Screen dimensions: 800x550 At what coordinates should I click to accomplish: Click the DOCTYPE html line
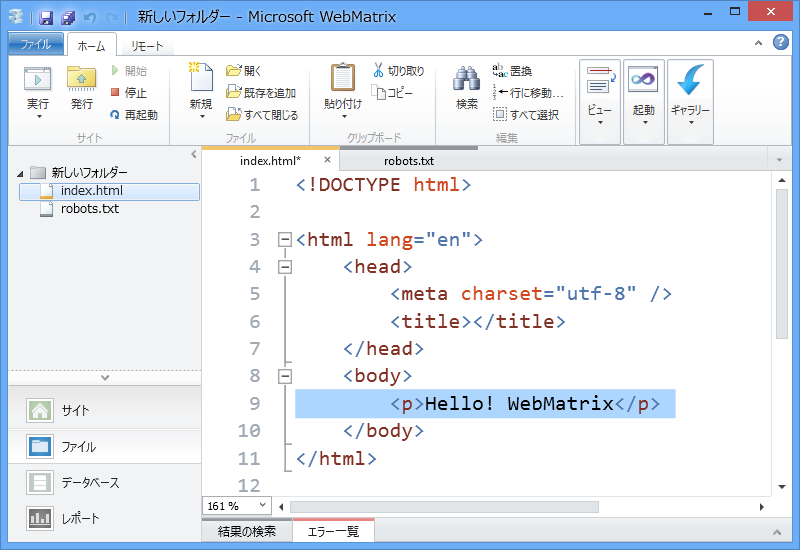point(383,185)
